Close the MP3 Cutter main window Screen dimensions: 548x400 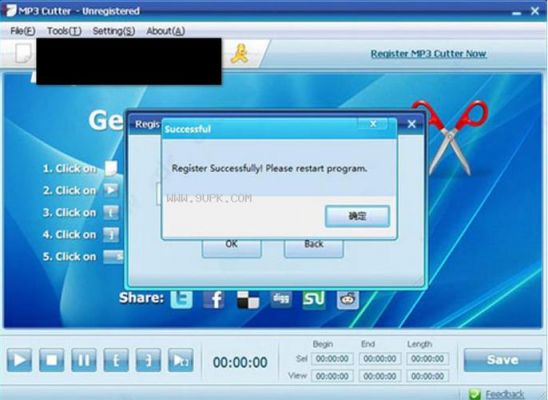point(535,11)
